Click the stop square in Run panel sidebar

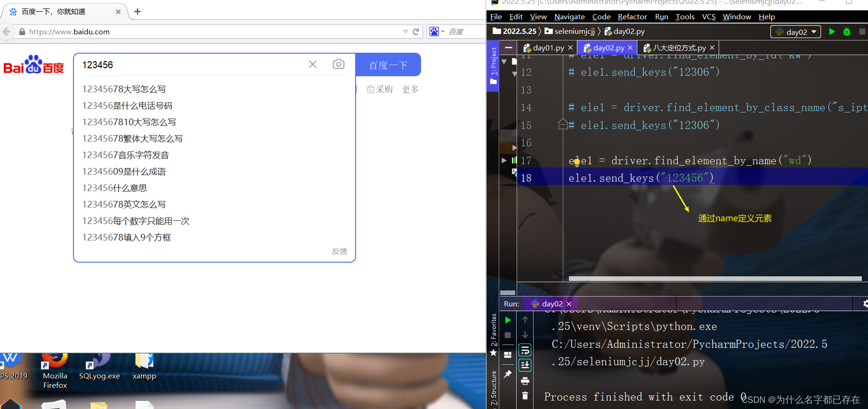tap(508, 335)
